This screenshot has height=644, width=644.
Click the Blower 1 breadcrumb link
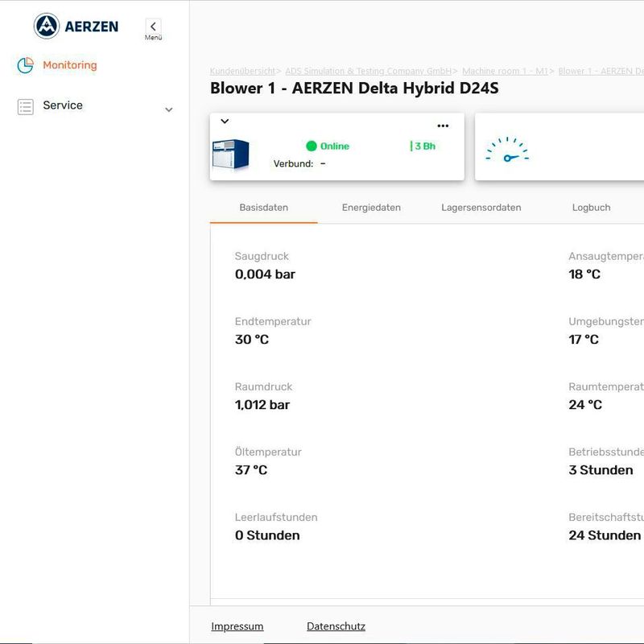pyautogui.click(x=601, y=71)
